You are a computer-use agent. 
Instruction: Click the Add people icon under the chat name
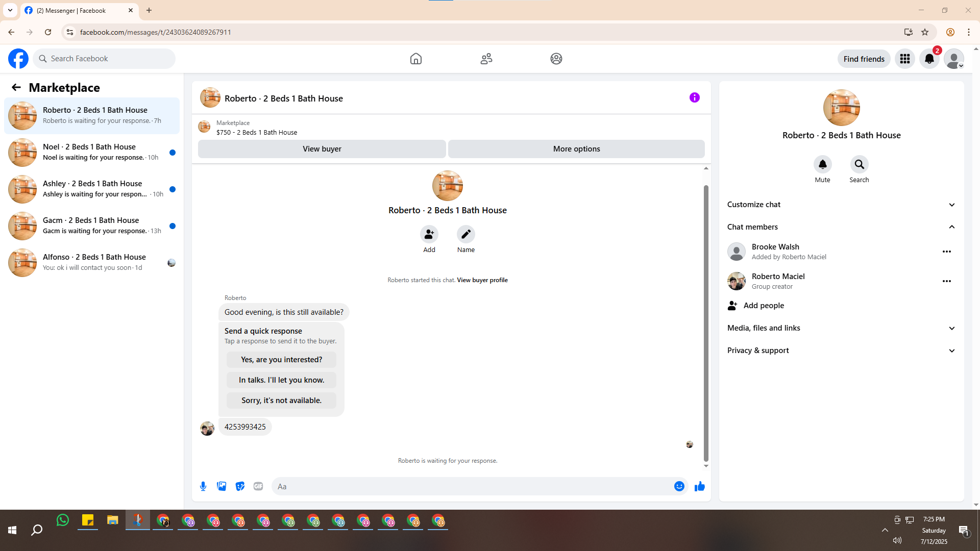[x=429, y=234]
